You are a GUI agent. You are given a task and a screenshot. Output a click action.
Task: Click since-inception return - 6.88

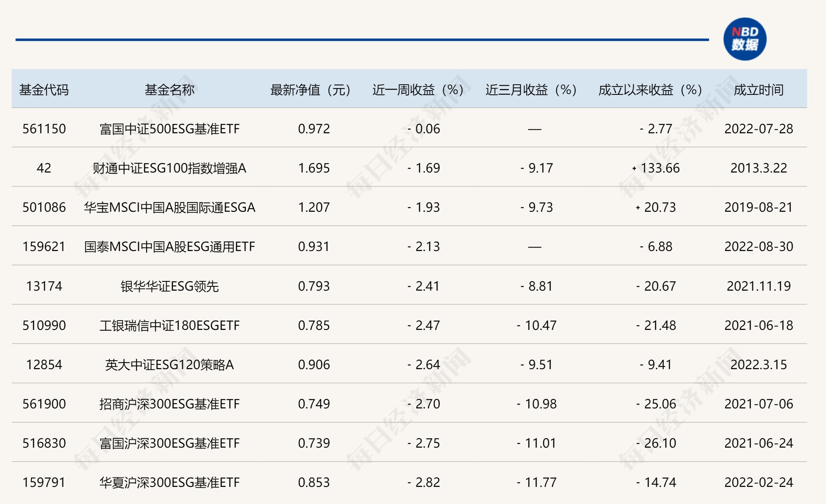[x=656, y=246]
